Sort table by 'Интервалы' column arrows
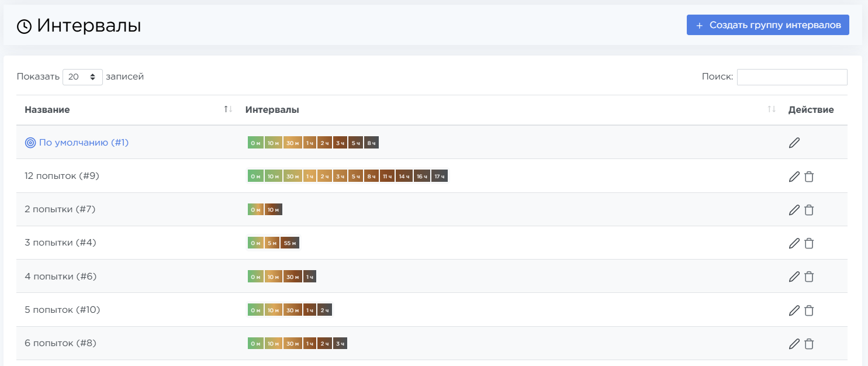The height and width of the screenshot is (366, 868). click(772, 109)
